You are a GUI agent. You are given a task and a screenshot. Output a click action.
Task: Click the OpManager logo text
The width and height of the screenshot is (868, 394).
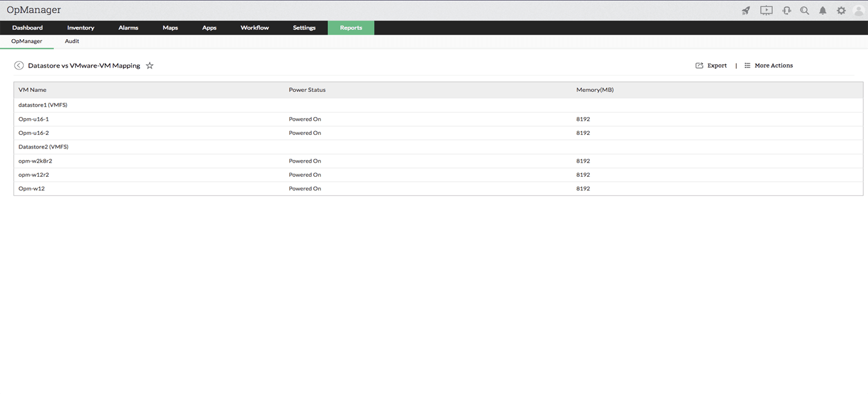pyautogui.click(x=33, y=10)
